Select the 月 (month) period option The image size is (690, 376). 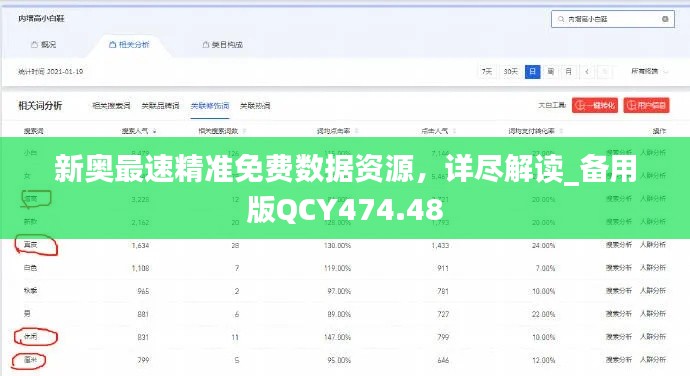pos(569,71)
